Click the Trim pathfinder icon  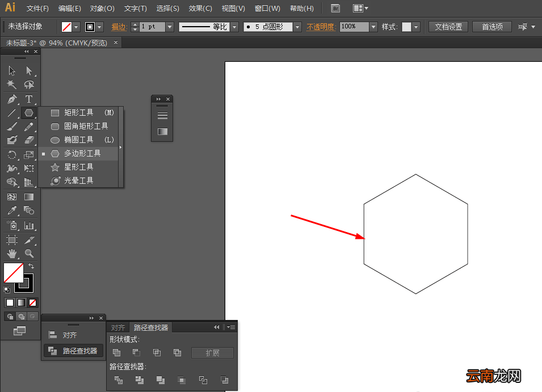pos(139,380)
